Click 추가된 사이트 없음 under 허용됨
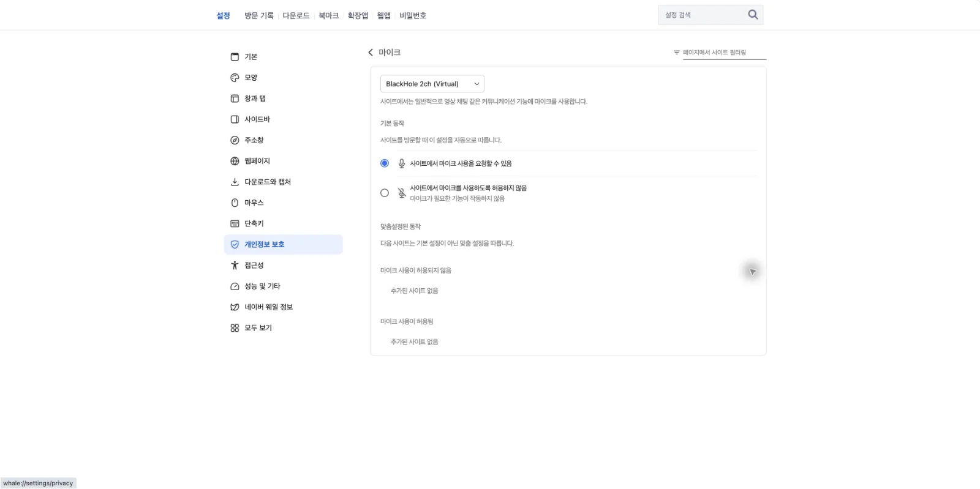The image size is (980, 489). click(x=415, y=342)
